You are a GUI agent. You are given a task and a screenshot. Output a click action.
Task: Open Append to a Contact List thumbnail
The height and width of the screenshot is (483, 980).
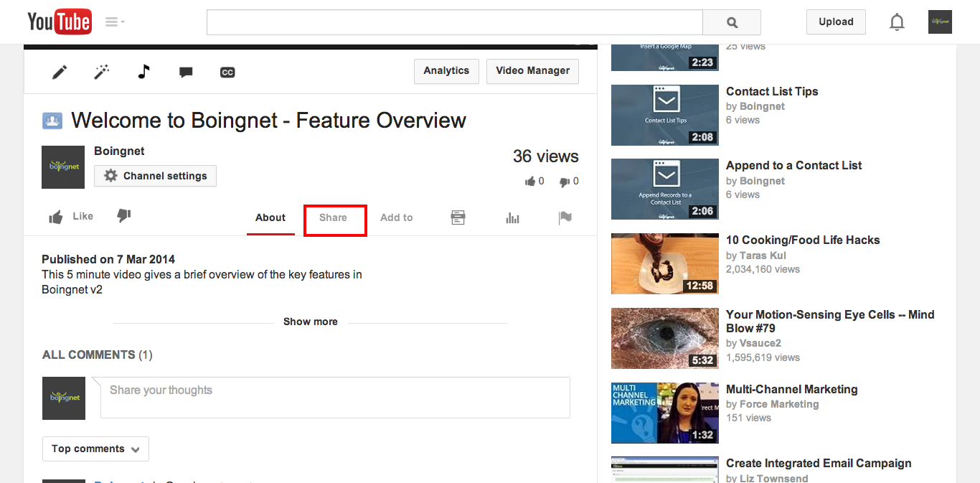click(x=665, y=189)
